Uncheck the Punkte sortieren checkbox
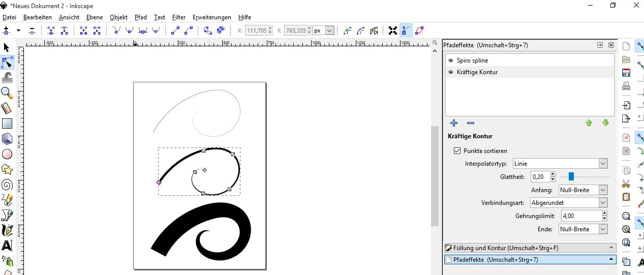 pos(457,151)
